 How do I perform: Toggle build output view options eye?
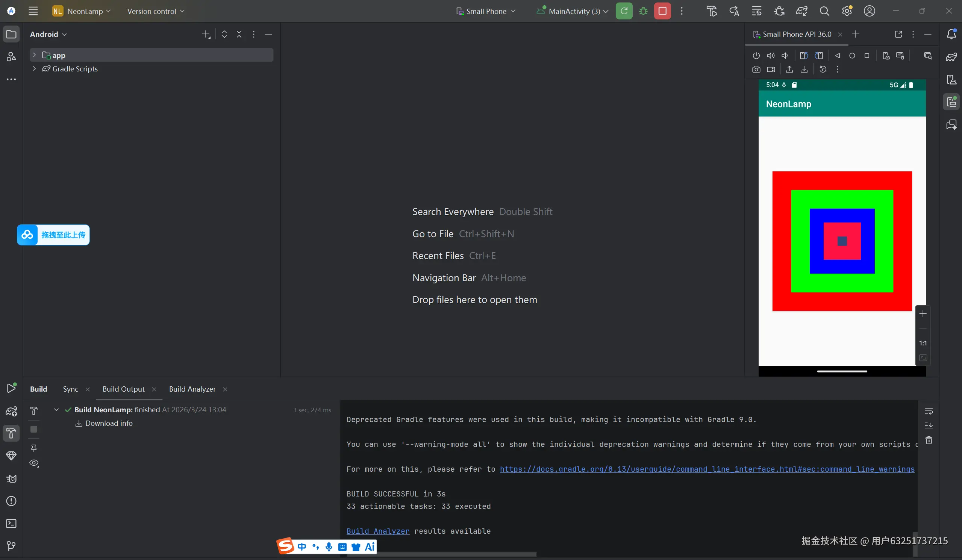click(34, 463)
